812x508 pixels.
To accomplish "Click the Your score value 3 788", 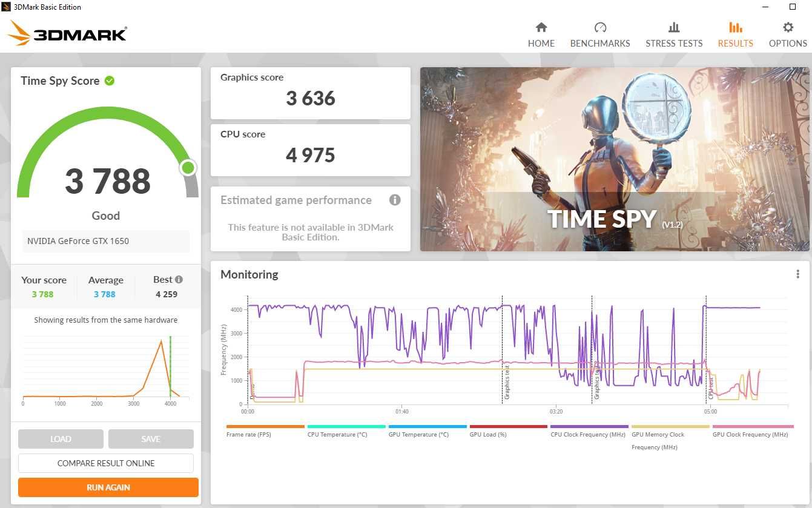I will click(43, 294).
